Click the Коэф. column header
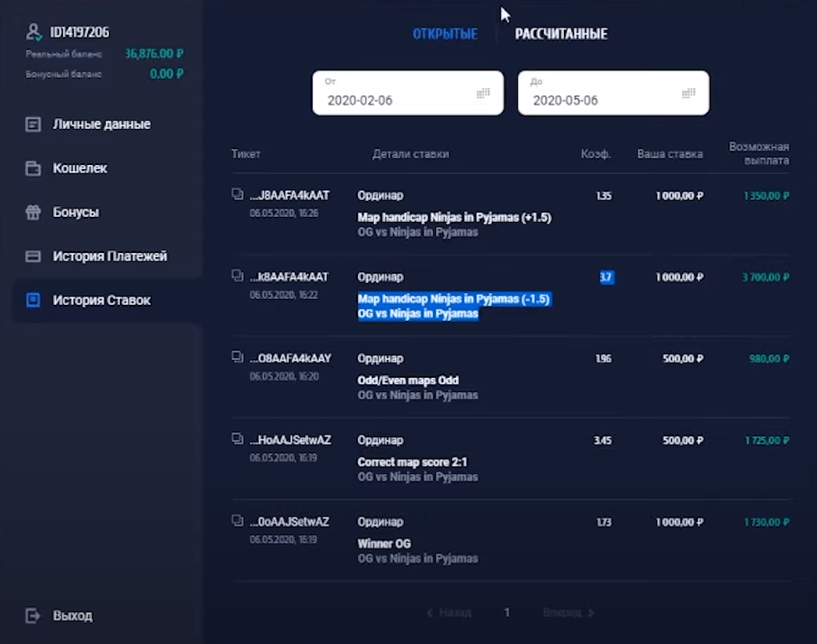 click(596, 154)
